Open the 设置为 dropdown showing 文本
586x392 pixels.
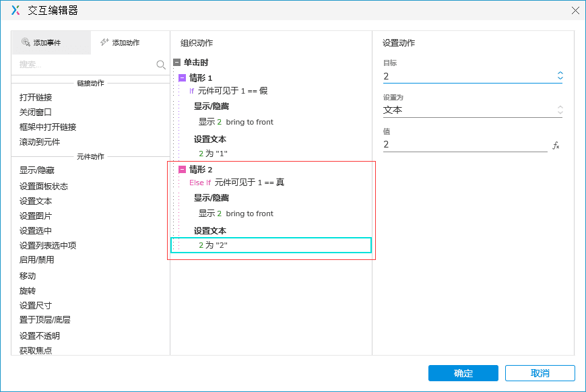(559, 110)
